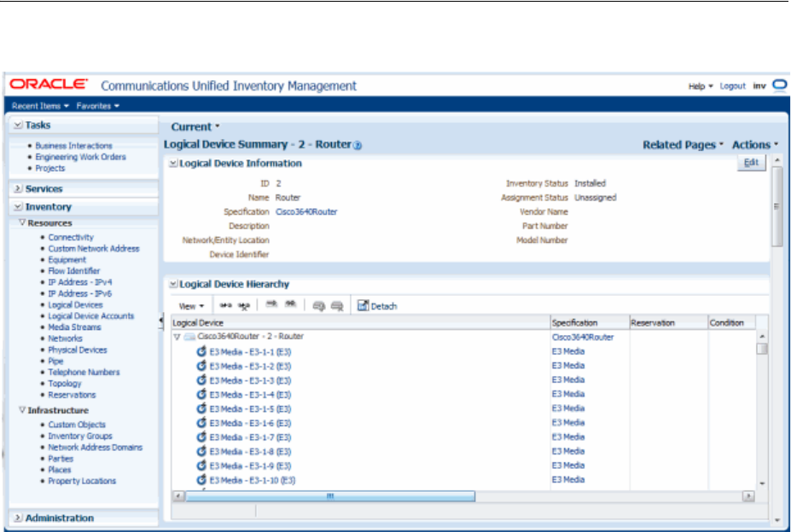Viewport: 791px width, 532px height.
Task: Expand the Administration panel
Action: point(18,518)
